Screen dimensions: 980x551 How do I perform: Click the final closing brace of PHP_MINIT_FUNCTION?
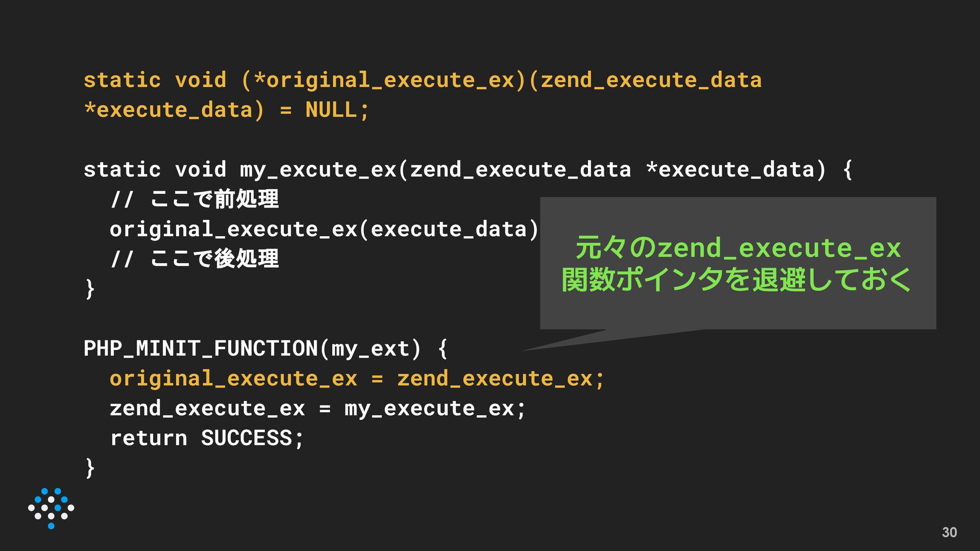click(x=90, y=468)
